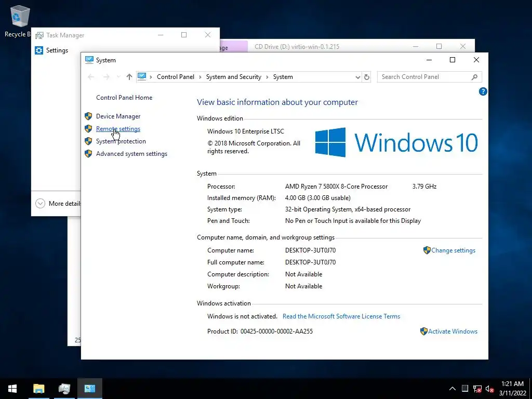Click the shield icon next to Change settings

(427, 250)
